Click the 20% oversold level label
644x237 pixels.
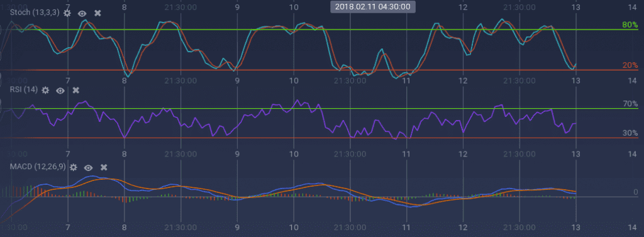click(630, 65)
